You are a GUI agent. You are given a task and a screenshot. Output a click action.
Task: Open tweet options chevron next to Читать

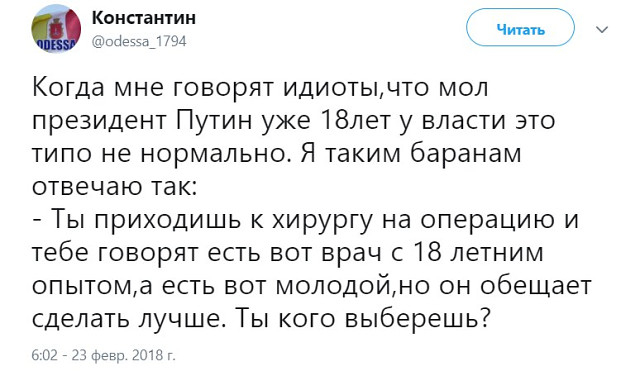pyautogui.click(x=602, y=29)
